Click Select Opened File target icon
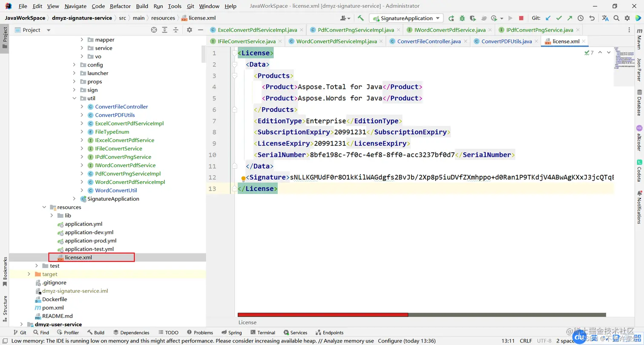Viewport: 644px width, 345px height. click(154, 30)
